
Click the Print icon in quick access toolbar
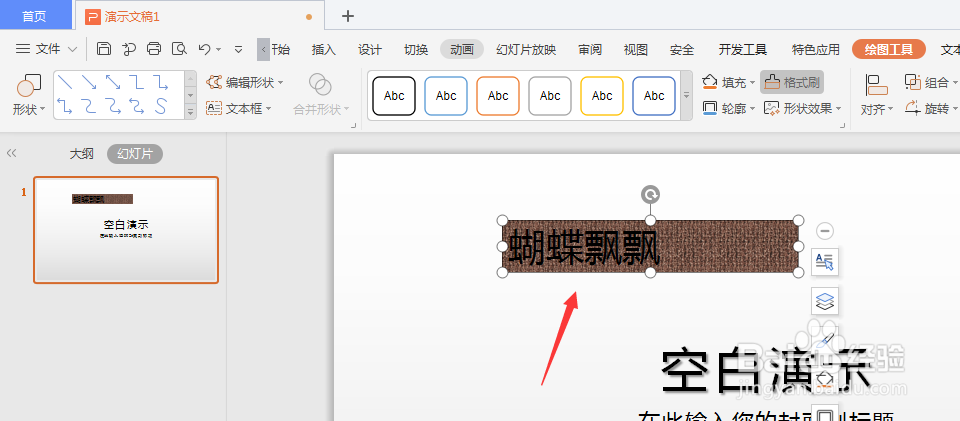click(154, 49)
